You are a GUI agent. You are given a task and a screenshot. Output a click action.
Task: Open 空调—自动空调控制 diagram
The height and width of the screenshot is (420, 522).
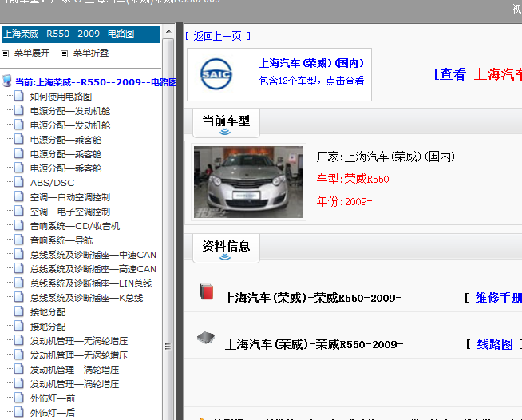(70, 197)
